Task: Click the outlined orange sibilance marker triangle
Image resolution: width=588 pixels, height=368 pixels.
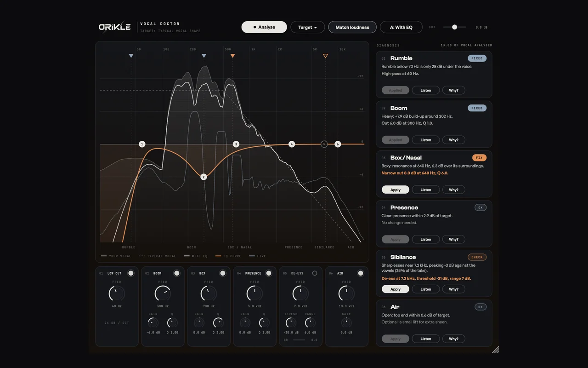Action: (x=325, y=56)
